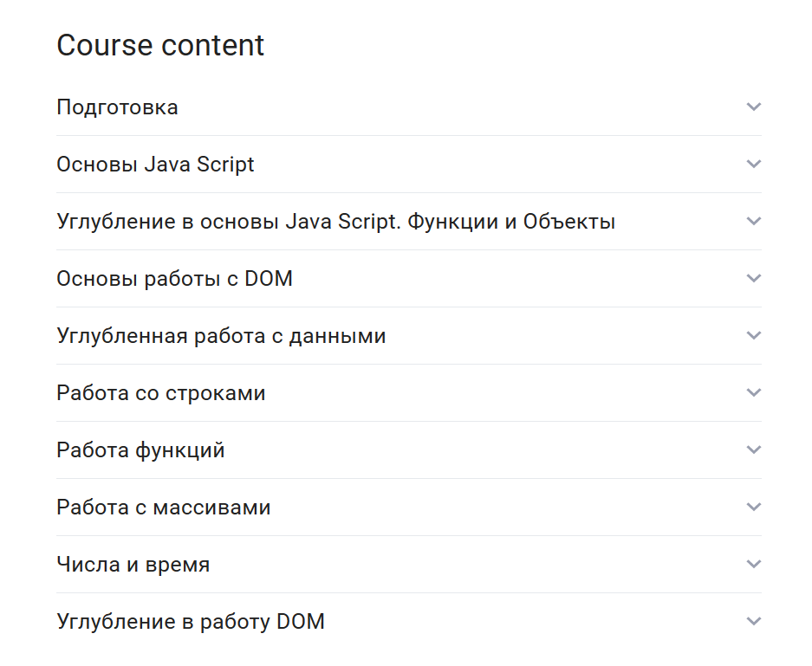Viewport: 812px width, 666px height.
Task: Click Углубление в основы Java Script title
Action: pos(335,222)
